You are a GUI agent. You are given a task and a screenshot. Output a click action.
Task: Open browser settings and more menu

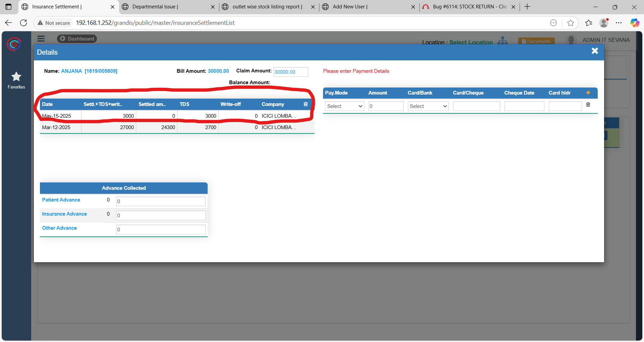click(619, 23)
